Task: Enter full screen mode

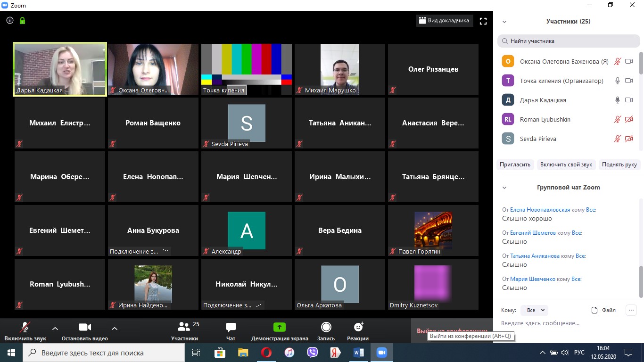Action: pos(483,21)
